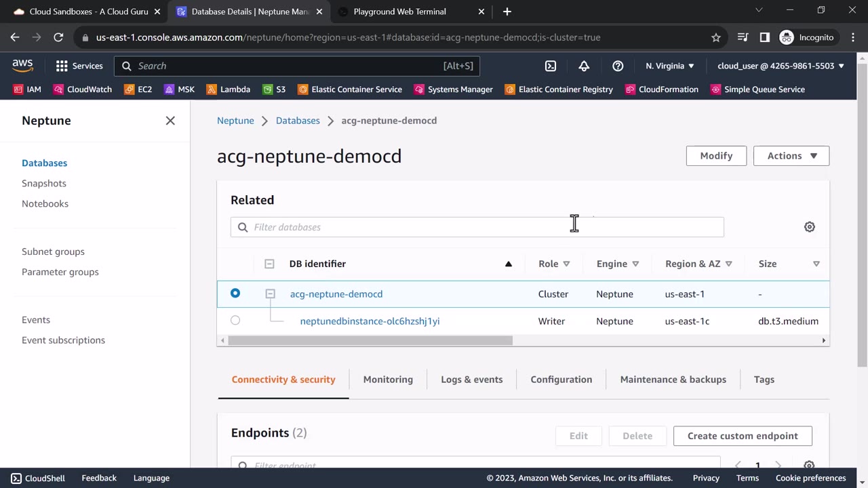Switch to the Monitoring tab
The width and height of the screenshot is (868, 488).
(388, 380)
